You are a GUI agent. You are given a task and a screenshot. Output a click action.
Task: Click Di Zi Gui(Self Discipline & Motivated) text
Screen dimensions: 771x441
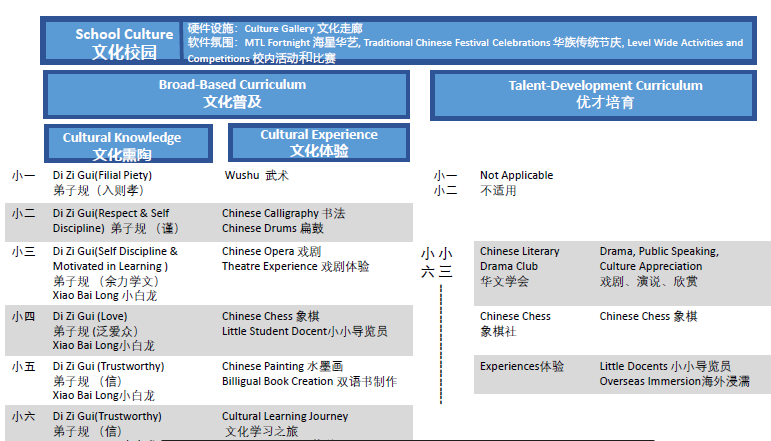point(115,259)
